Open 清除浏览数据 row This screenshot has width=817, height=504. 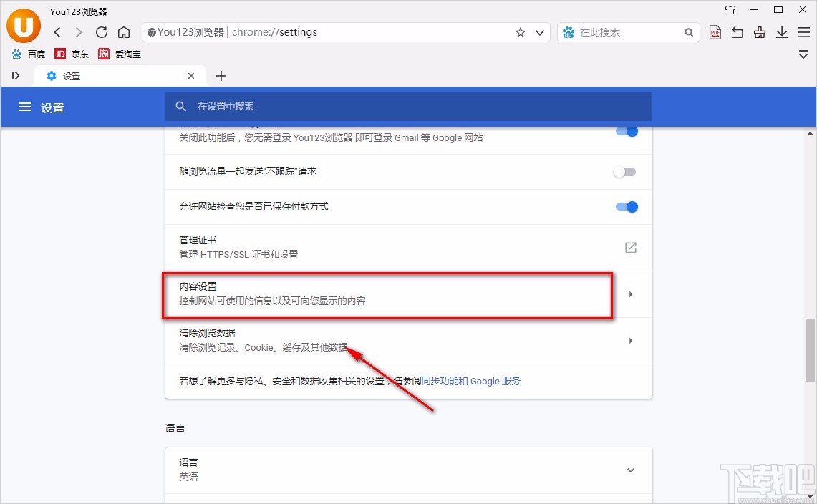tap(408, 340)
